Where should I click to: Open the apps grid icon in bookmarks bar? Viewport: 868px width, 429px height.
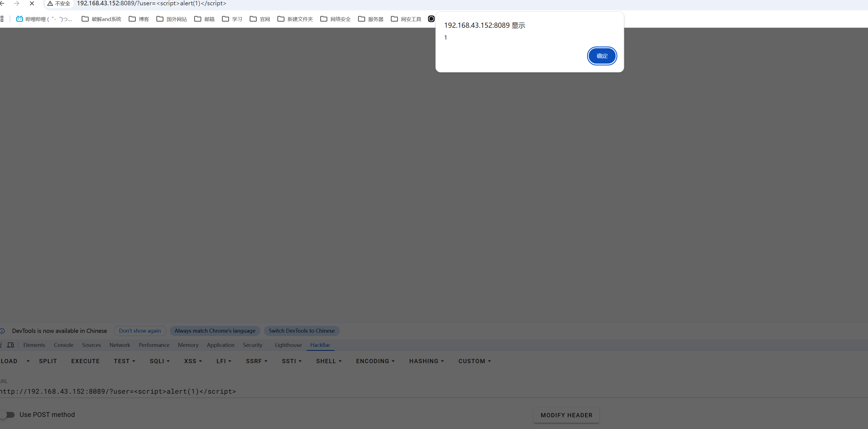click(x=2, y=19)
